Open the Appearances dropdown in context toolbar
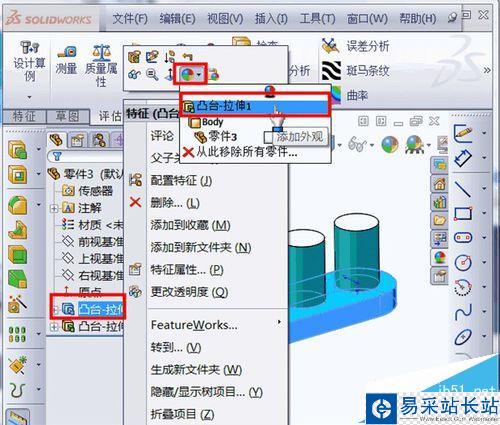The width and height of the screenshot is (500, 425). [199, 74]
